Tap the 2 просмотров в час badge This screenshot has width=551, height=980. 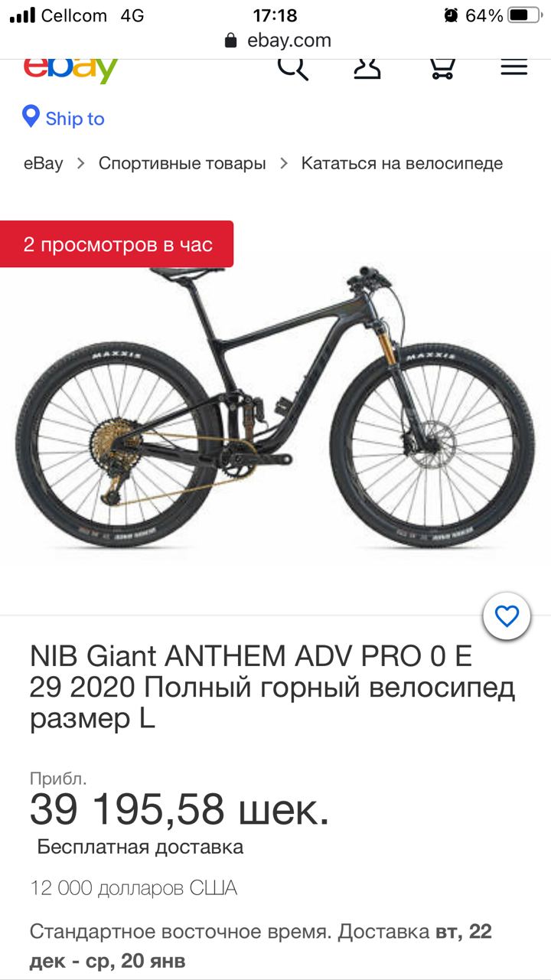(117, 244)
